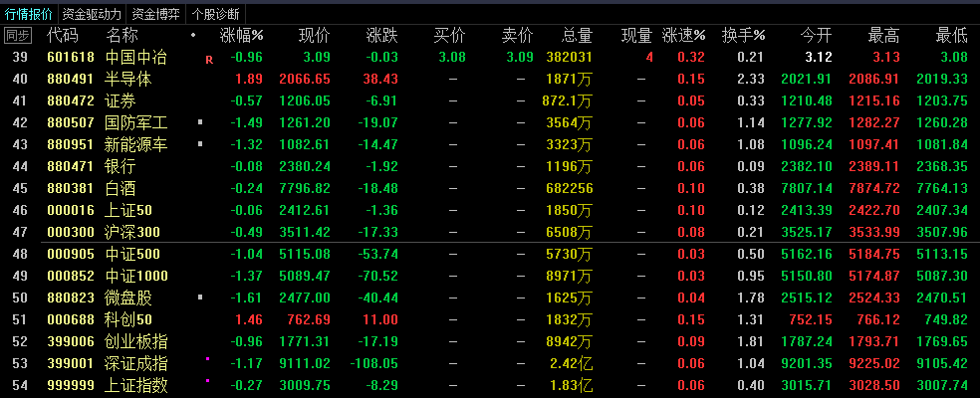Viewport: 980px width, 398px height.
Task: Click the 3525.17 open of 沪深300
Action: pos(807,233)
